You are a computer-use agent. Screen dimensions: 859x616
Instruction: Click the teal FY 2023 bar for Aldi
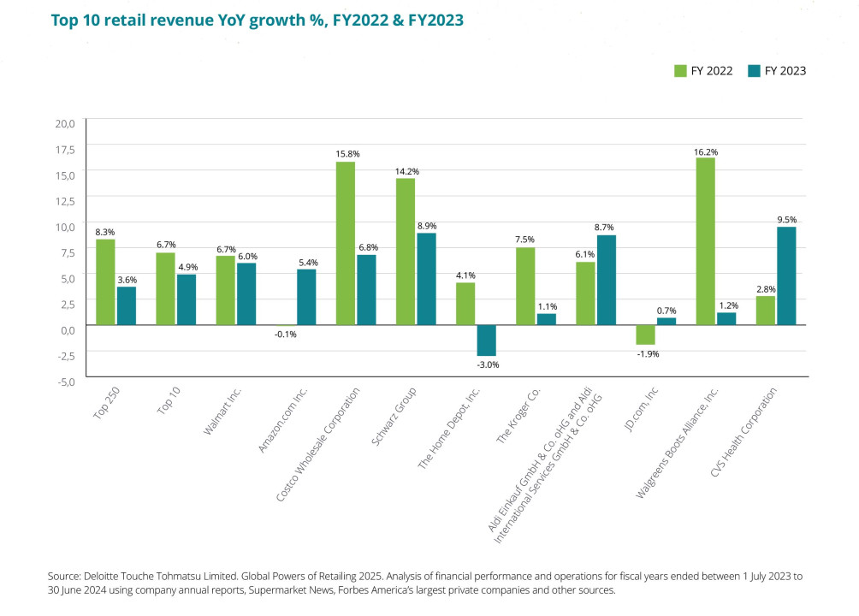pyautogui.click(x=607, y=280)
